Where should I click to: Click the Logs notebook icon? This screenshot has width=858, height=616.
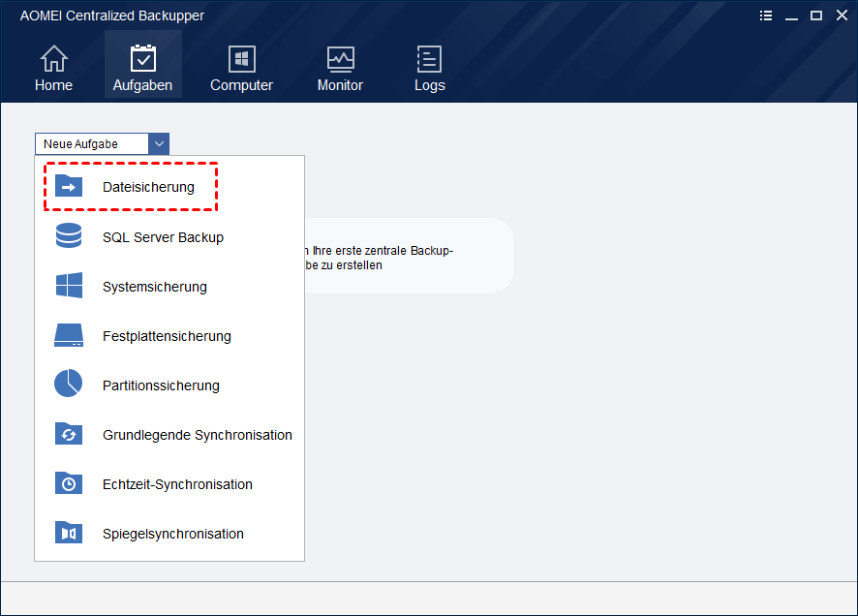(x=429, y=58)
